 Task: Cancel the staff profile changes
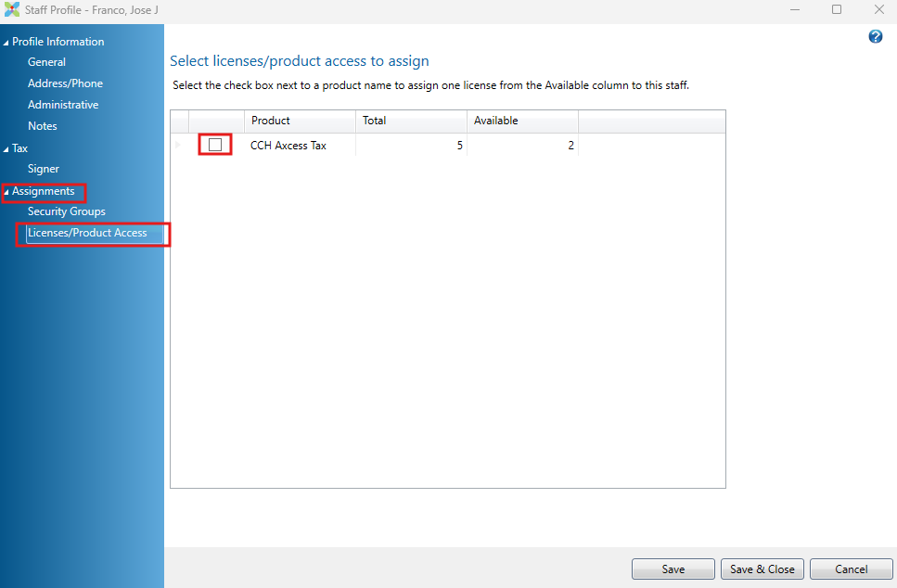tap(852, 569)
